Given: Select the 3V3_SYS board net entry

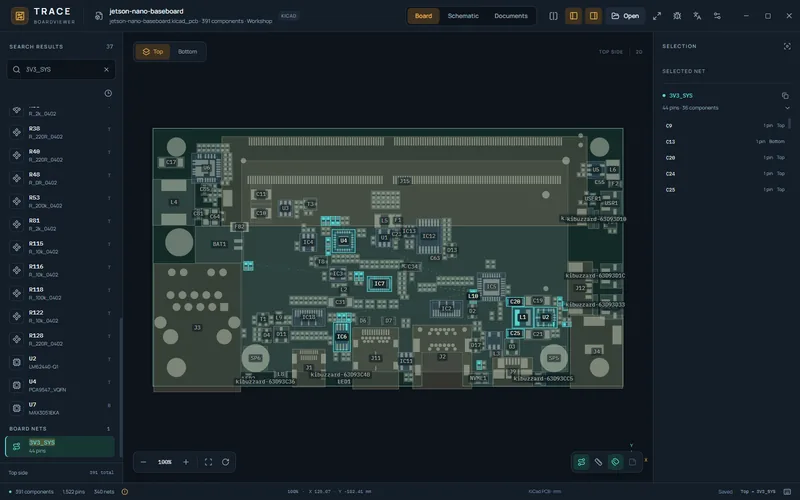Looking at the screenshot, I should 61,446.
